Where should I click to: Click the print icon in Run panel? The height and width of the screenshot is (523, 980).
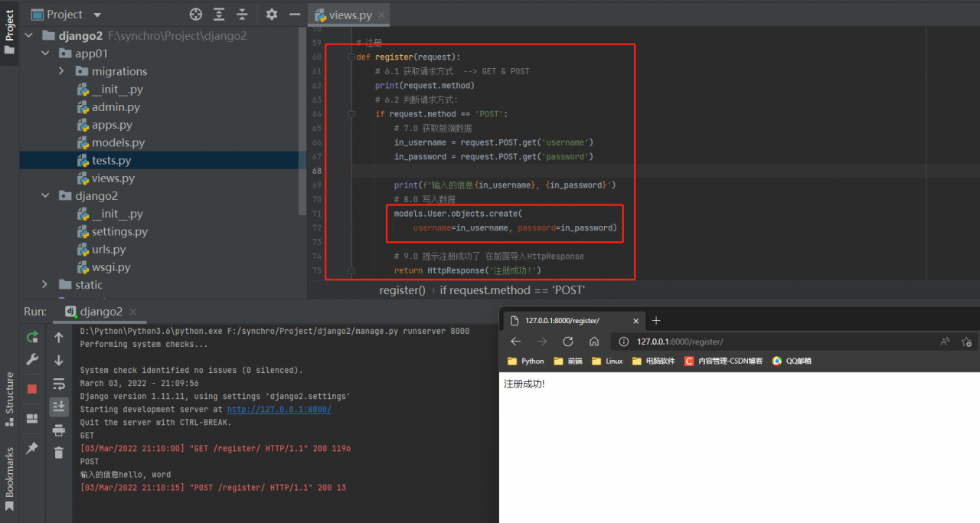pos(59,430)
